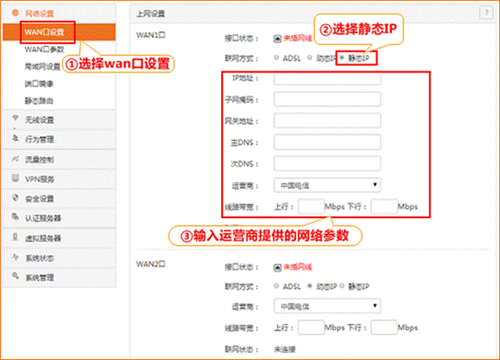The height and width of the screenshot is (360, 500).
Task: Select ADSL radio for WAN1
Action: coord(276,58)
